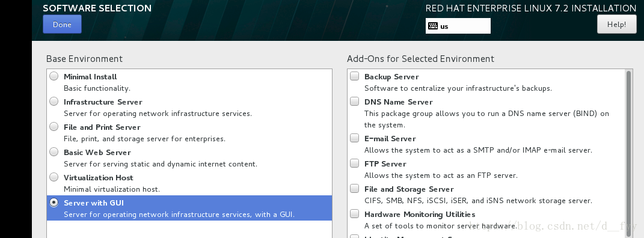Check File and Storage Server option
644x238 pixels.
[x=354, y=188]
